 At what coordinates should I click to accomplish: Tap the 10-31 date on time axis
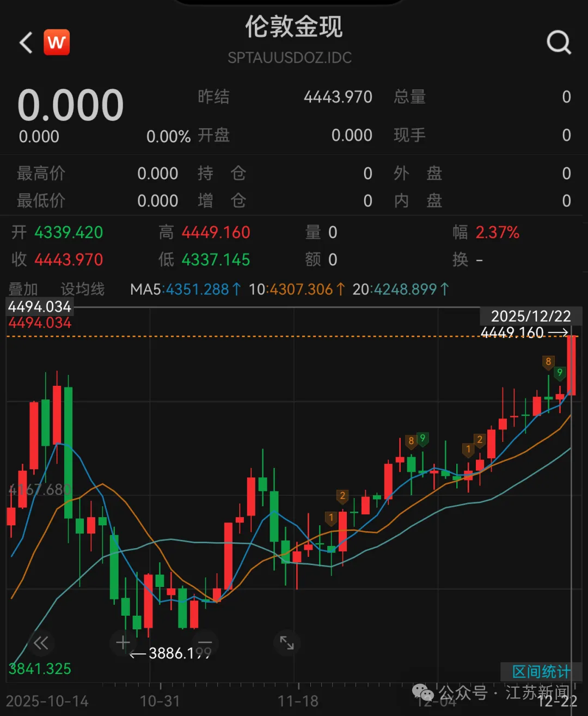[160, 701]
